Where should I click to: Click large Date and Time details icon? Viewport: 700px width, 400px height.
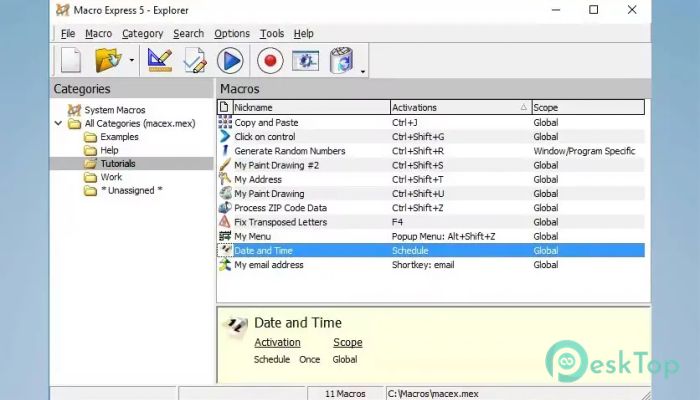point(235,324)
